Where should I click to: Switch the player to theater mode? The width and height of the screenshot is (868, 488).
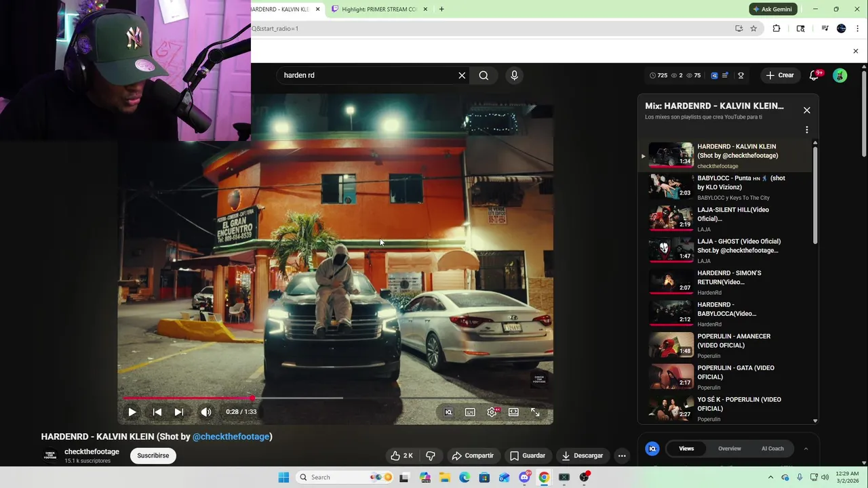[x=513, y=412]
